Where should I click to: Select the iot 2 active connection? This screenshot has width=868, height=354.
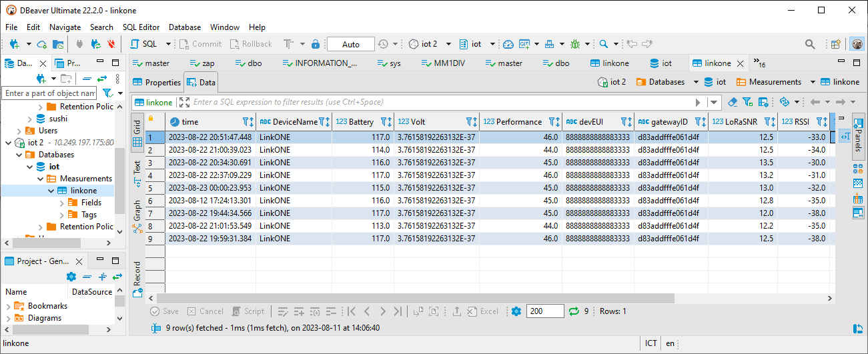(423, 44)
